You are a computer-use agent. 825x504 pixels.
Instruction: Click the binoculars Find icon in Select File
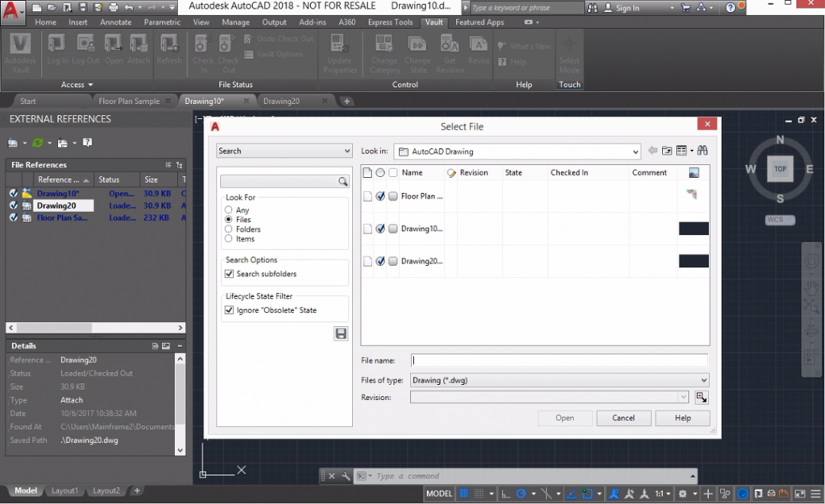(x=703, y=151)
